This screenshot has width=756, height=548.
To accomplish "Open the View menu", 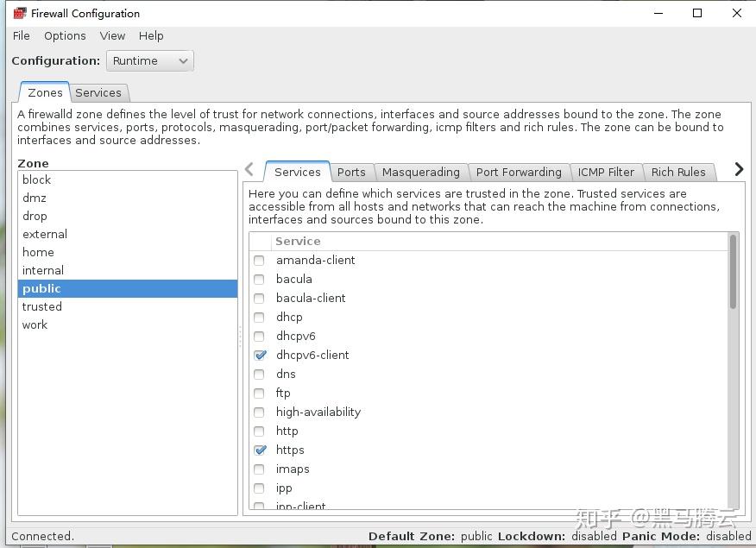I will click(x=112, y=36).
